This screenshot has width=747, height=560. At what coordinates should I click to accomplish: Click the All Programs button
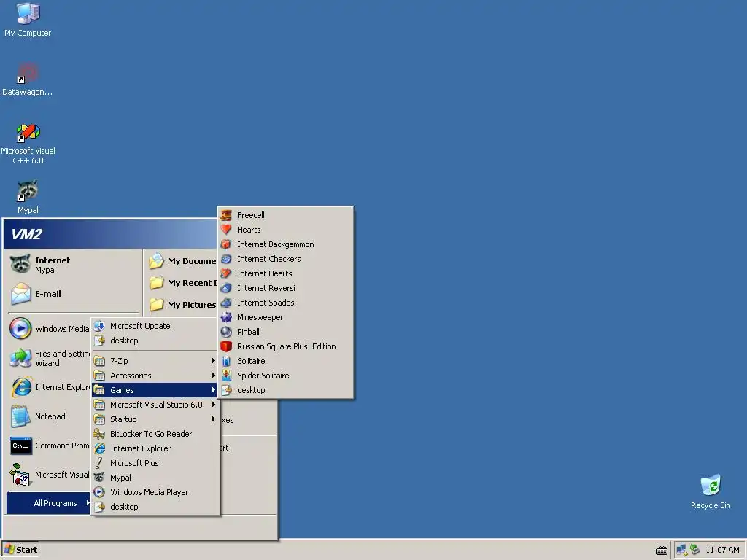pyautogui.click(x=49, y=503)
